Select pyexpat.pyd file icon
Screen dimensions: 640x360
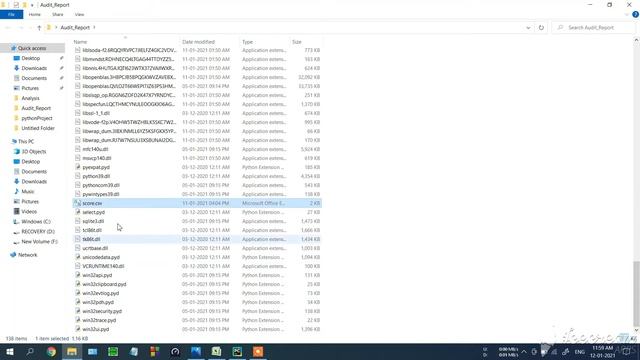tap(77, 167)
